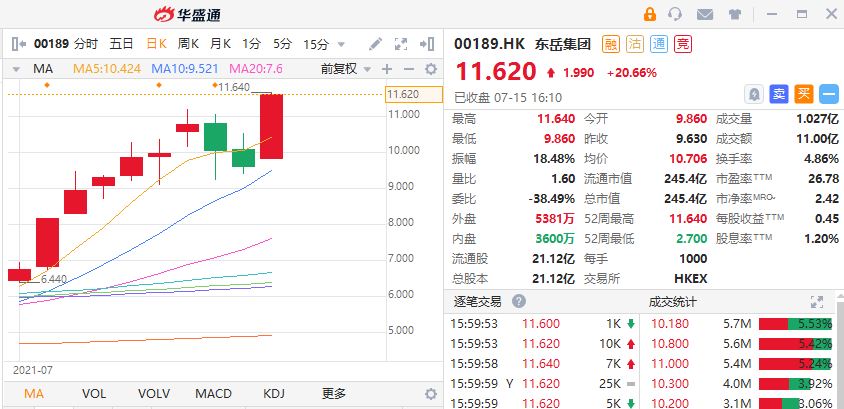The width and height of the screenshot is (844, 409).
Task: Zoom in chart with plus icon
Action: coord(386,69)
